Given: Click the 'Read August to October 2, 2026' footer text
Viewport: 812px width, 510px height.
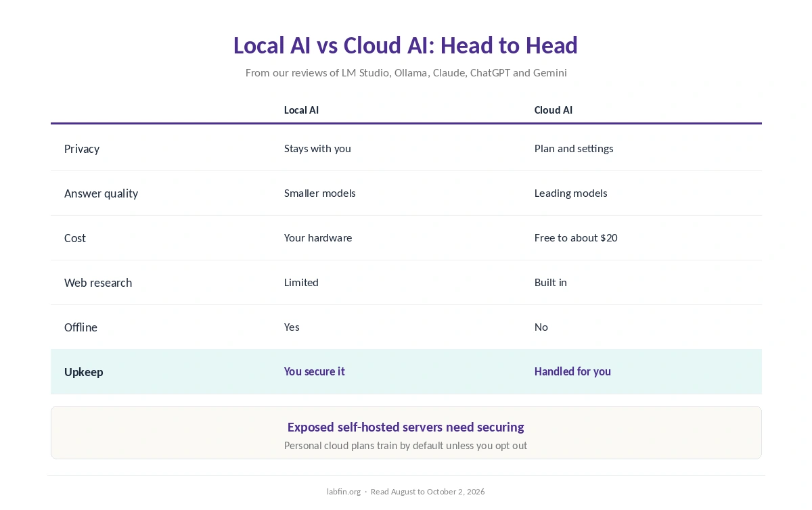Looking at the screenshot, I should [428, 492].
